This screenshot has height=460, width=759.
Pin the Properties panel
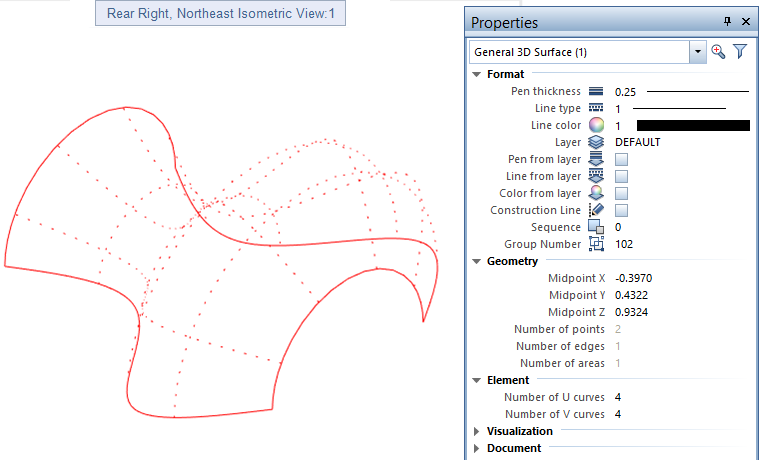(x=727, y=22)
